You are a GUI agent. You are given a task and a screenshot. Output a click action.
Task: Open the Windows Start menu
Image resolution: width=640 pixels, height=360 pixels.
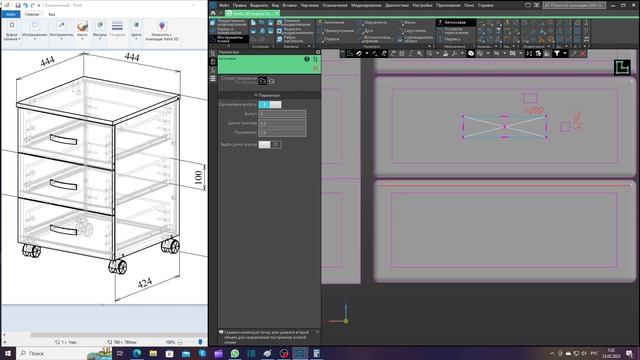(x=8, y=353)
